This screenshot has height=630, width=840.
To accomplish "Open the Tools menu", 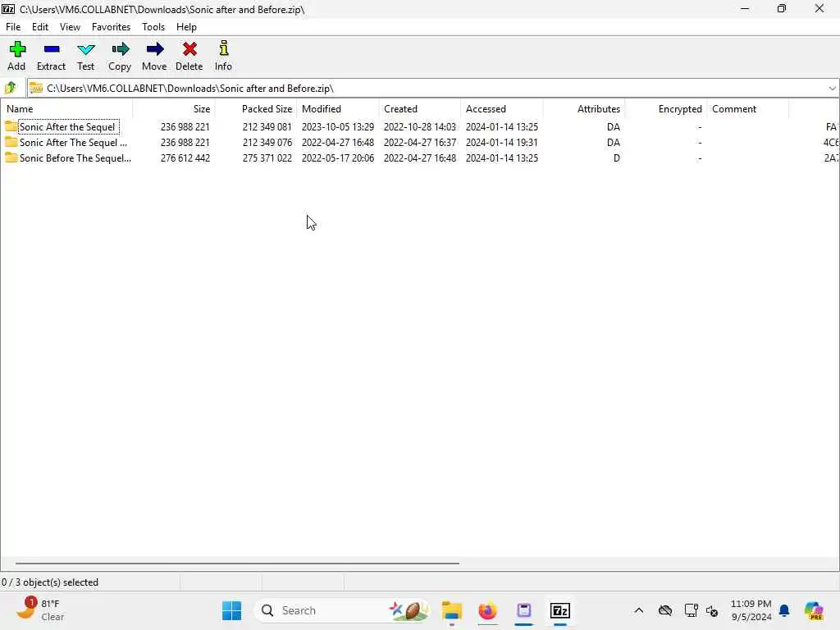I will [153, 27].
